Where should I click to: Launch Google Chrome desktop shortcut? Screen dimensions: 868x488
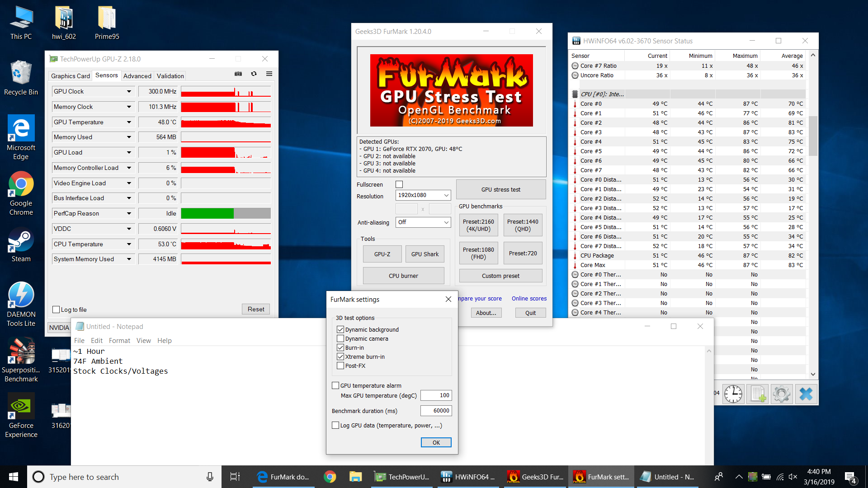(21, 193)
